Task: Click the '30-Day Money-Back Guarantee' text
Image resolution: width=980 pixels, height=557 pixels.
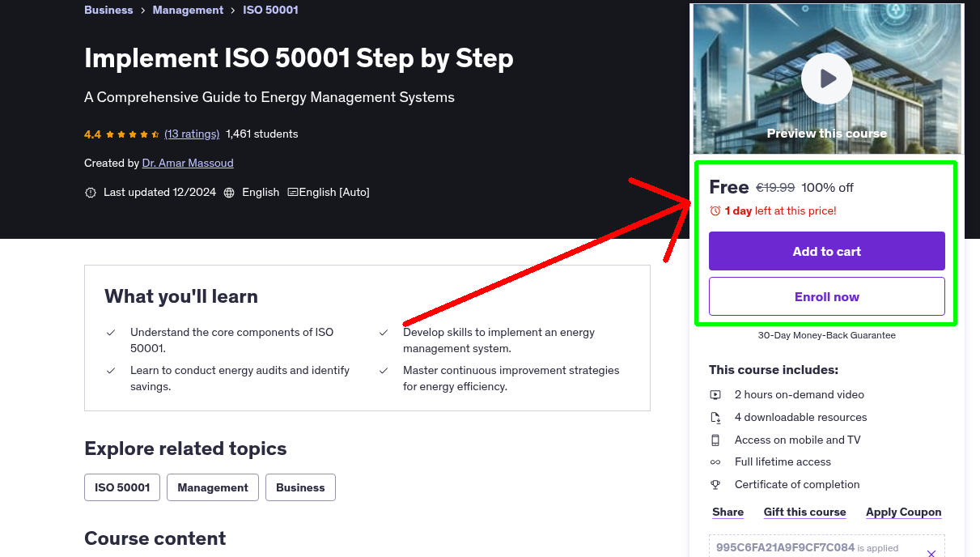Action: [826, 335]
